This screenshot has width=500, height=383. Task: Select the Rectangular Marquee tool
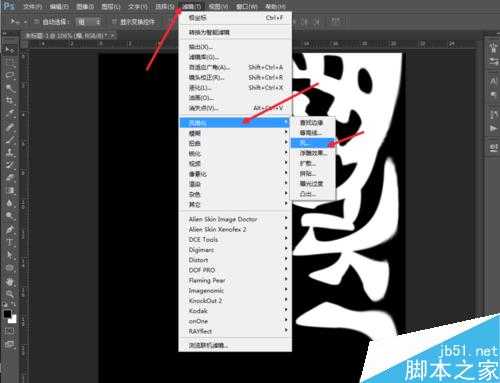10,62
